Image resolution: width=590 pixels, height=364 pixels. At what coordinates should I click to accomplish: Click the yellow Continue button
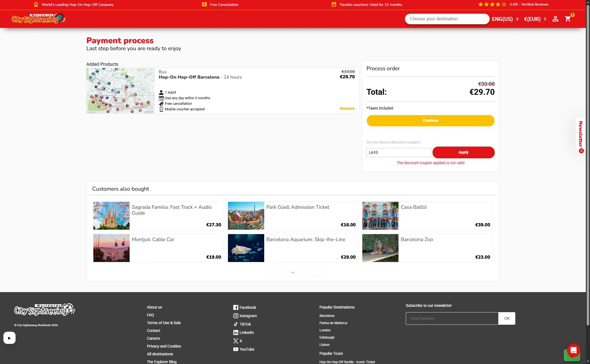430,120
